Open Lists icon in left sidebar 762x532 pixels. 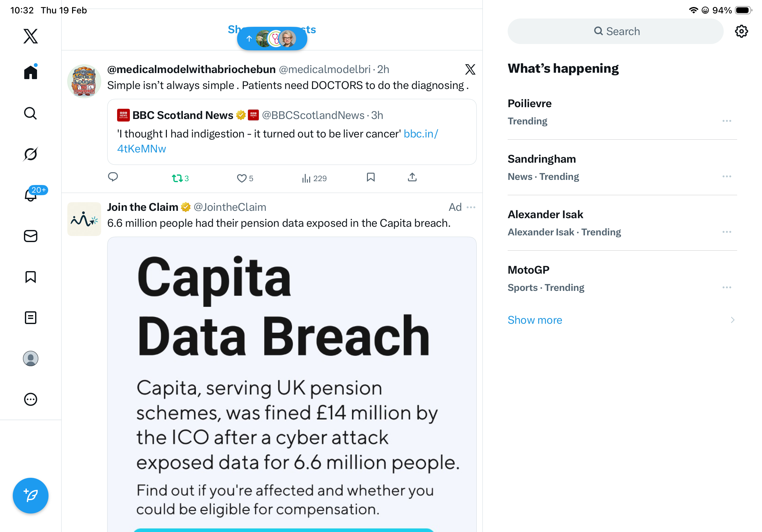(31, 318)
